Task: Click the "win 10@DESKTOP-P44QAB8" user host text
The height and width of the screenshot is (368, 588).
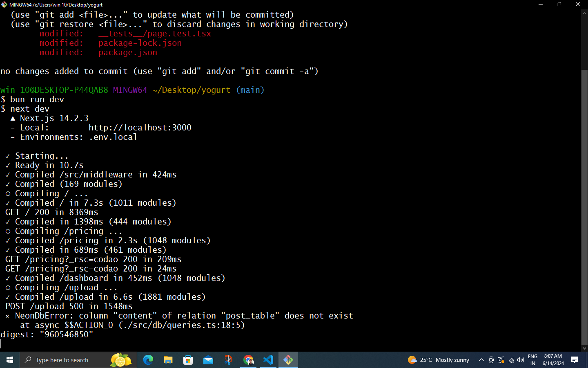Action: (x=54, y=90)
